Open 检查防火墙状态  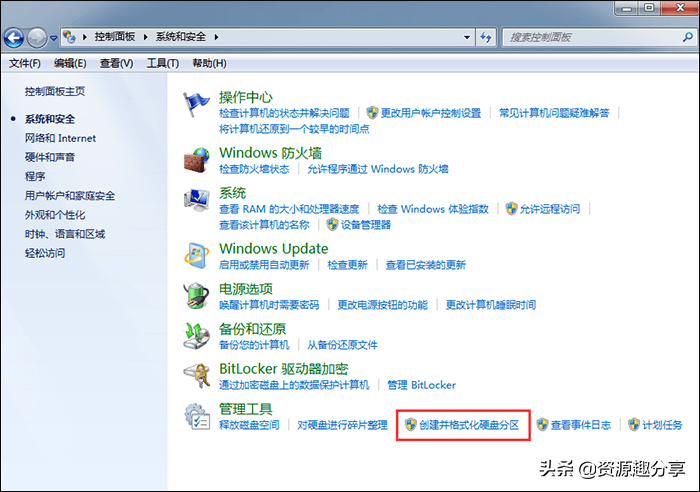[254, 169]
